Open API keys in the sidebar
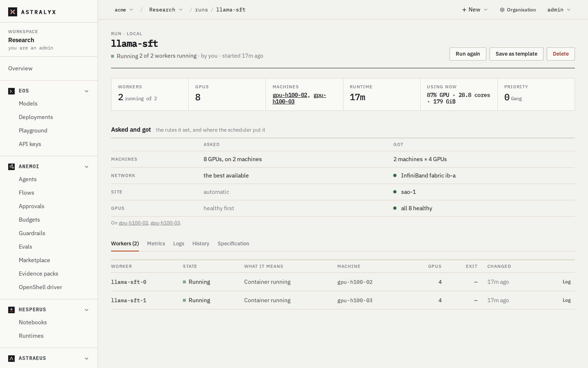 click(30, 144)
